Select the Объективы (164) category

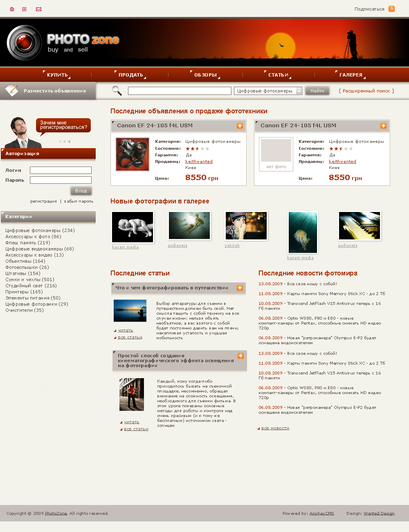pyautogui.click(x=25, y=261)
